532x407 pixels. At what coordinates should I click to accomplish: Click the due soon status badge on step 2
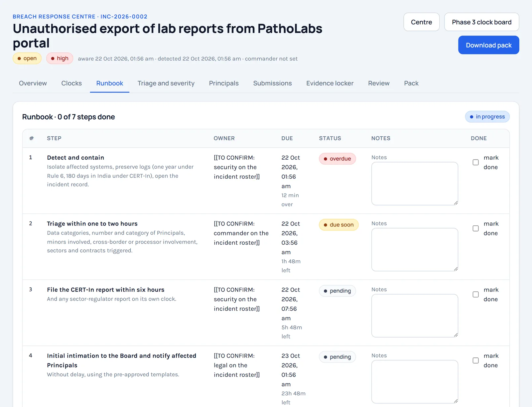pyautogui.click(x=338, y=225)
